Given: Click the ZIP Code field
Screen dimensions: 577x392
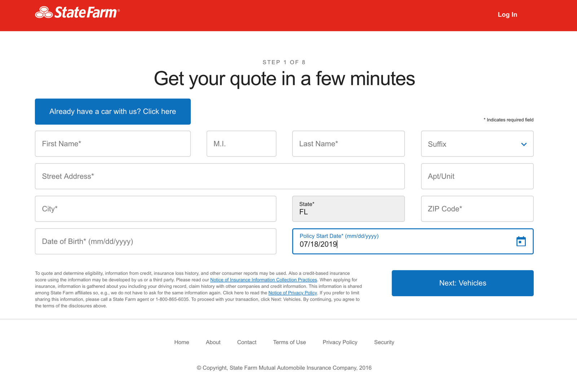Looking at the screenshot, I should point(477,209).
